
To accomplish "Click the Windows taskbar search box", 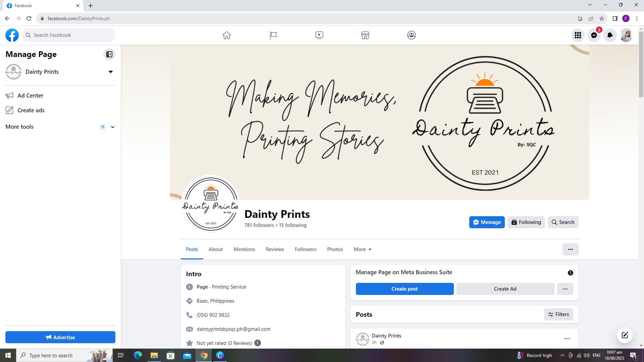I will click(64, 355).
